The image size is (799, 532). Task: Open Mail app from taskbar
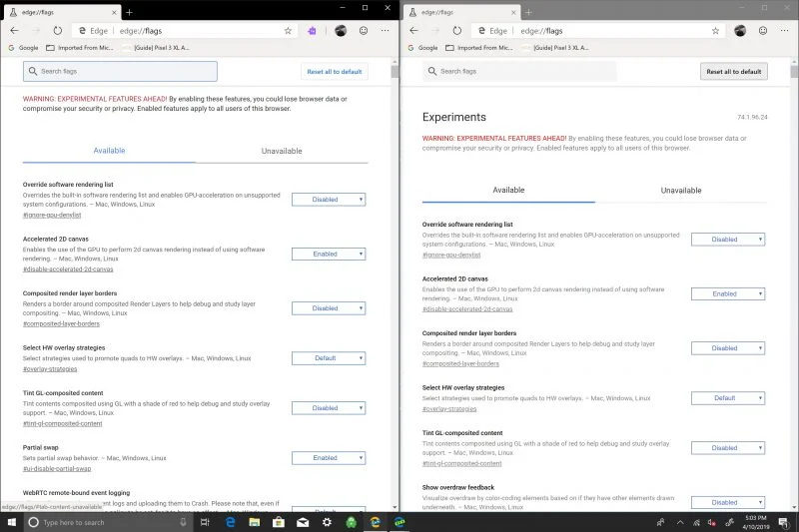click(303, 522)
